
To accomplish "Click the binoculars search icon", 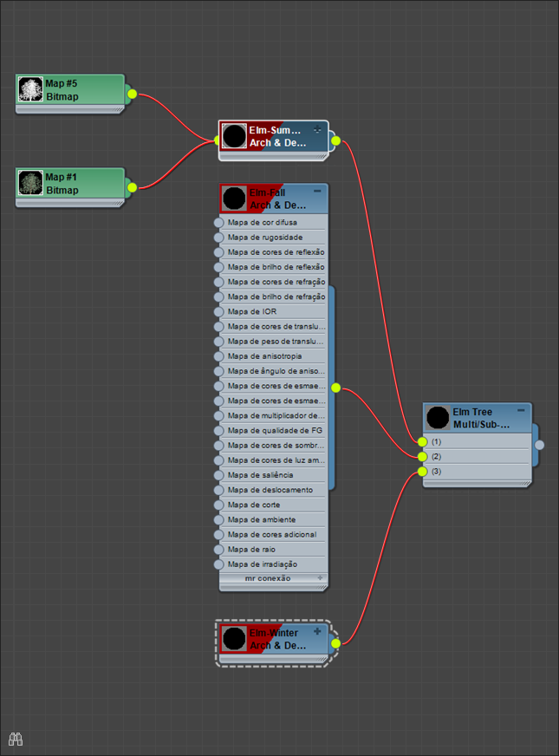I will coord(16,739).
